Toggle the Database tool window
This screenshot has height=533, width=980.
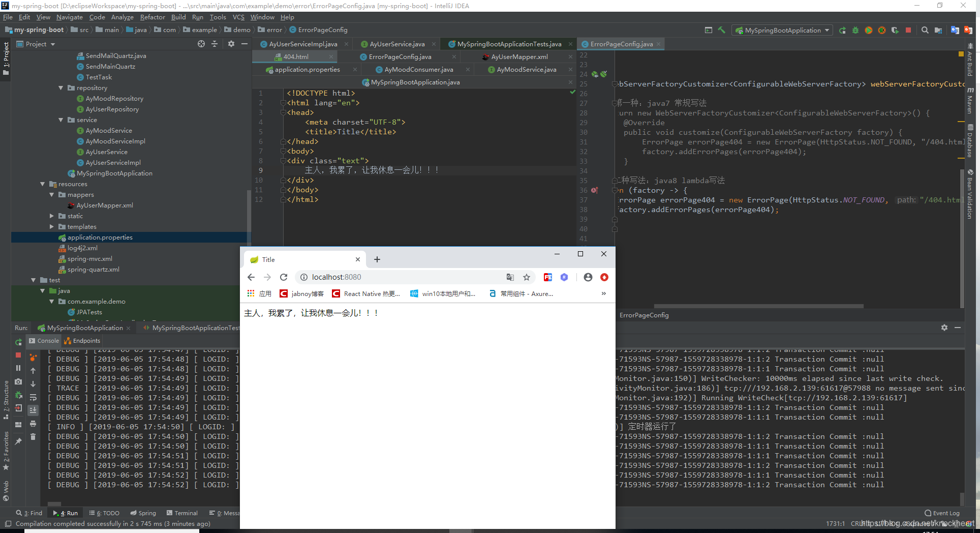point(970,141)
